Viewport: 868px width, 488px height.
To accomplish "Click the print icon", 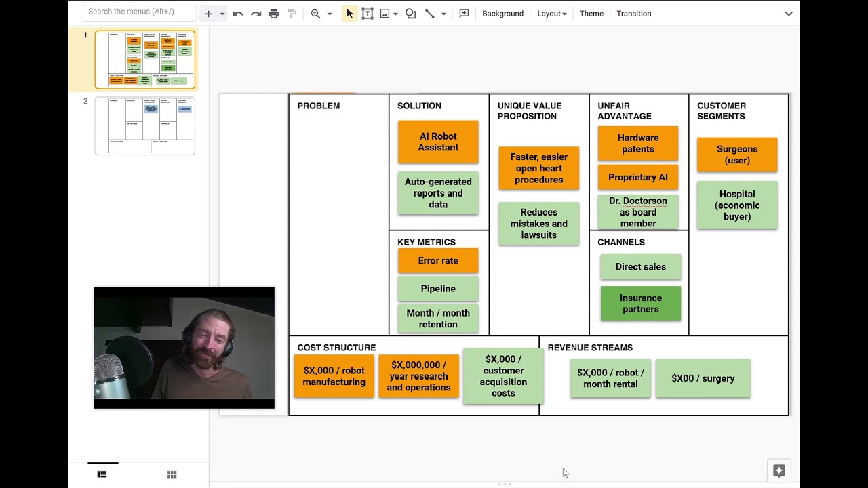I will (x=274, y=14).
